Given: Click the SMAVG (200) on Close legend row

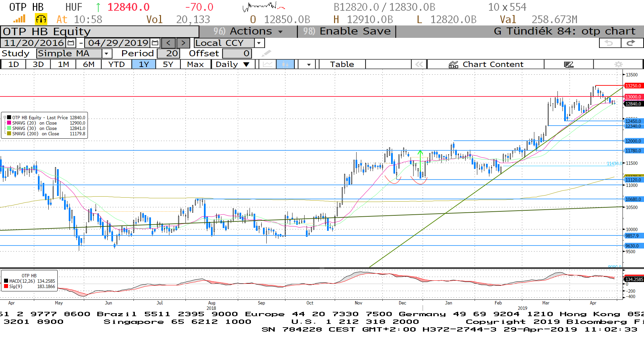Looking at the screenshot, I should click(46, 134).
